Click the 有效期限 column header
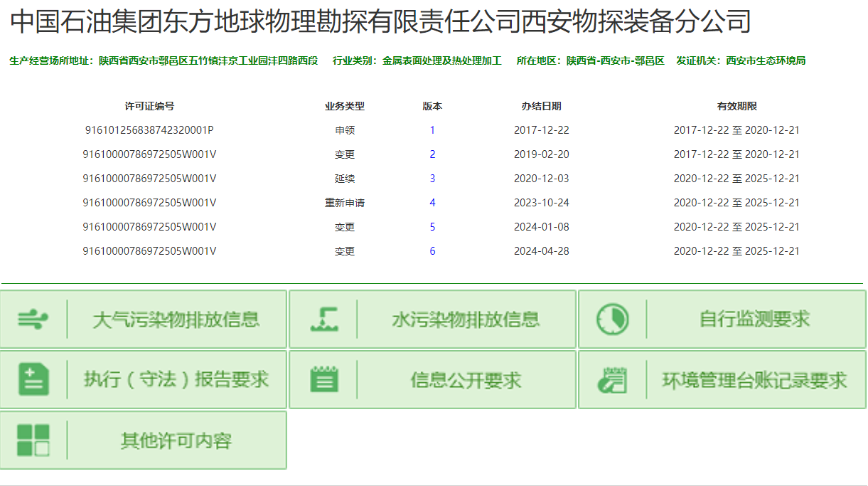 [x=737, y=106]
